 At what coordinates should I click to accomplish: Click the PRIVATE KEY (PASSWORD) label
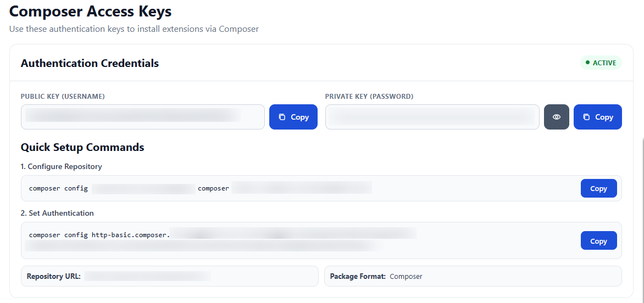tap(369, 96)
